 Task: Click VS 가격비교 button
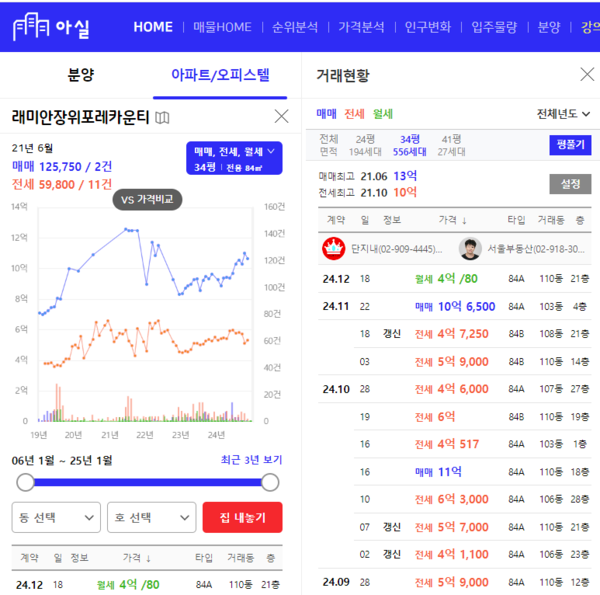[147, 199]
